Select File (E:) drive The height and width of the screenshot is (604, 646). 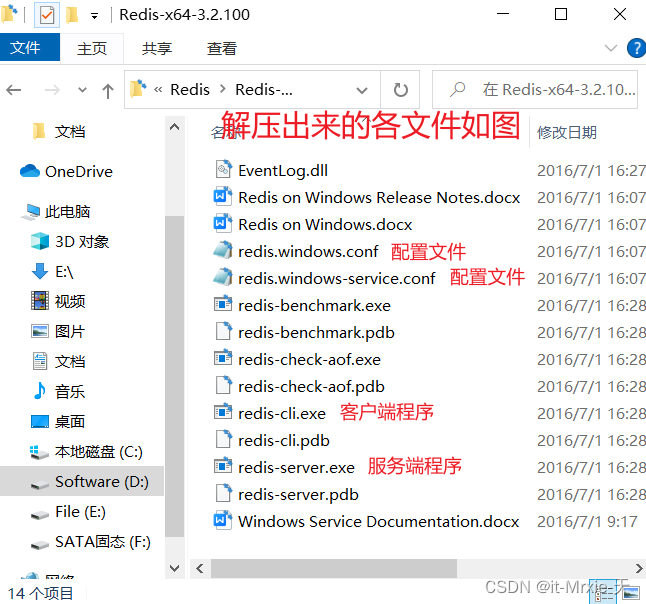(69, 512)
